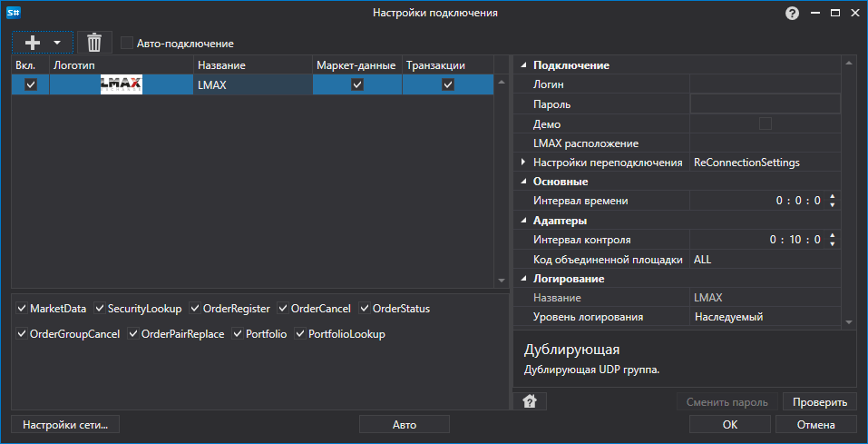Open help with question mark icon
868x444 pixels.
point(792,14)
